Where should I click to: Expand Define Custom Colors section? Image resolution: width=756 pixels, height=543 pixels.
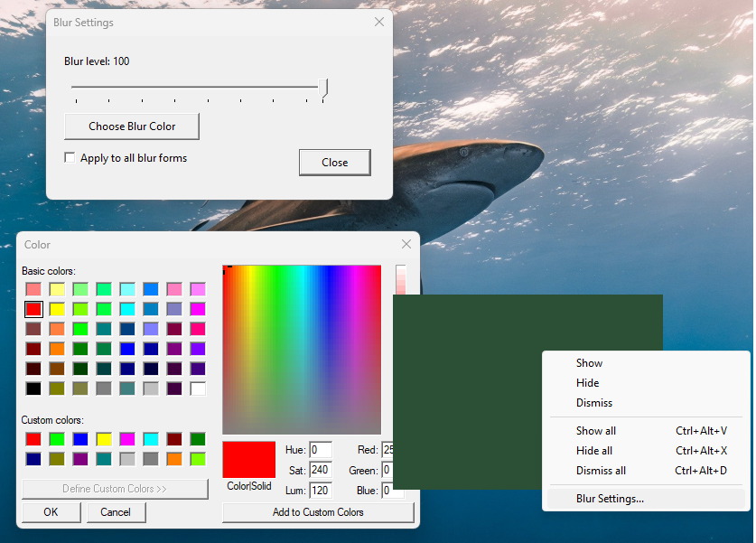pyautogui.click(x=115, y=489)
